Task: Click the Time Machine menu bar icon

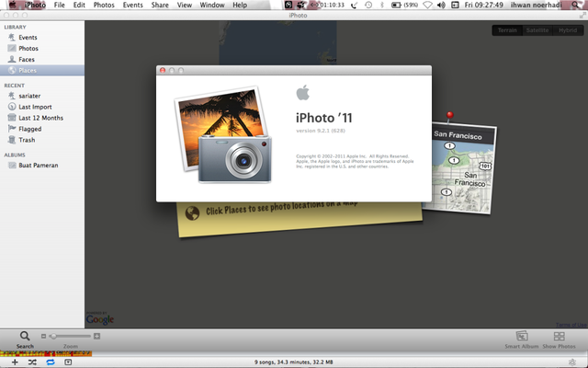Action: click(x=368, y=5)
